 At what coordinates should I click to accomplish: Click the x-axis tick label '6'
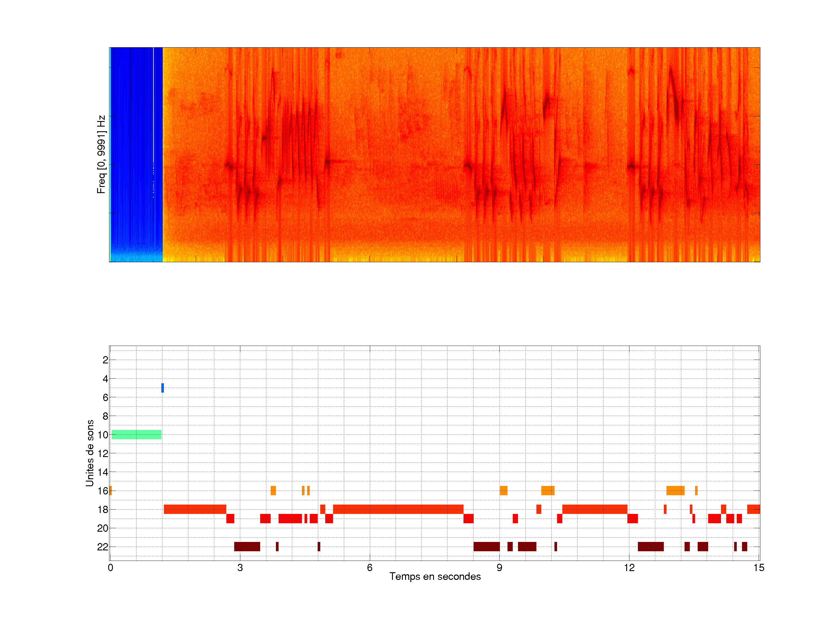[370, 568]
